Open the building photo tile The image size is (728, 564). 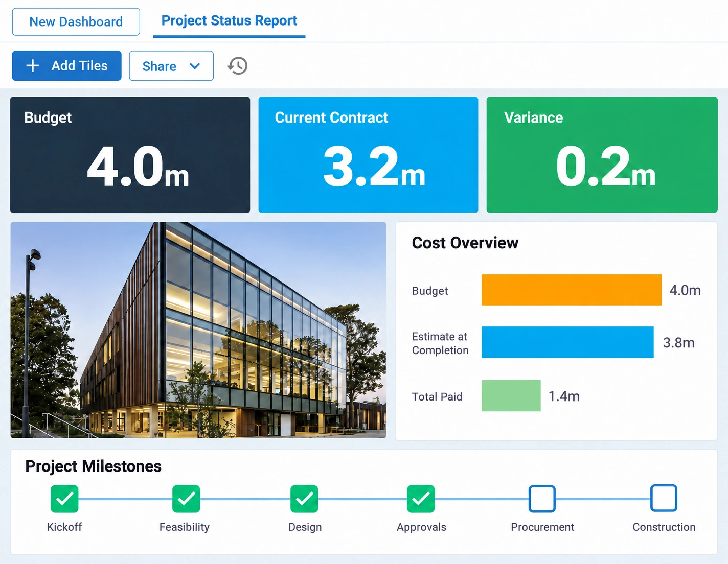(x=198, y=330)
